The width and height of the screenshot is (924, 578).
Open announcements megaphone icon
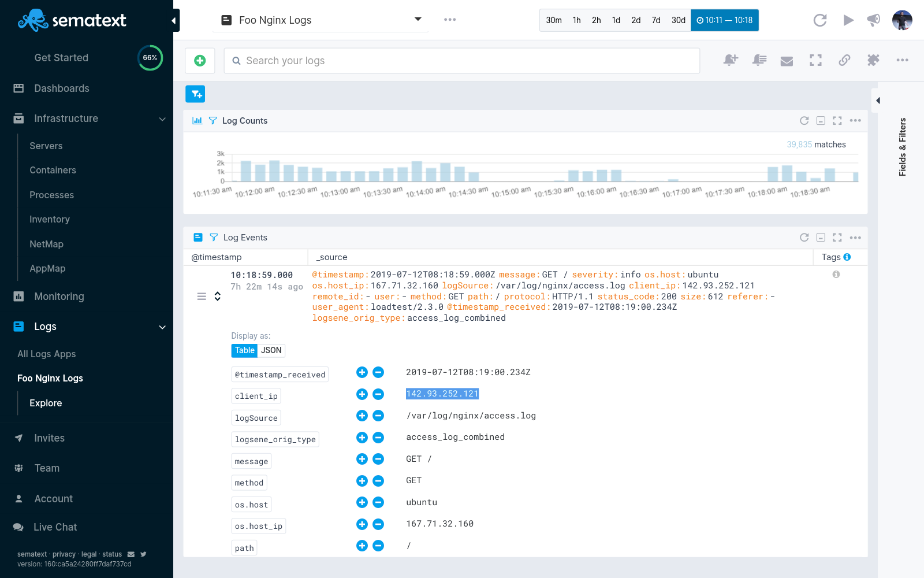pos(874,20)
